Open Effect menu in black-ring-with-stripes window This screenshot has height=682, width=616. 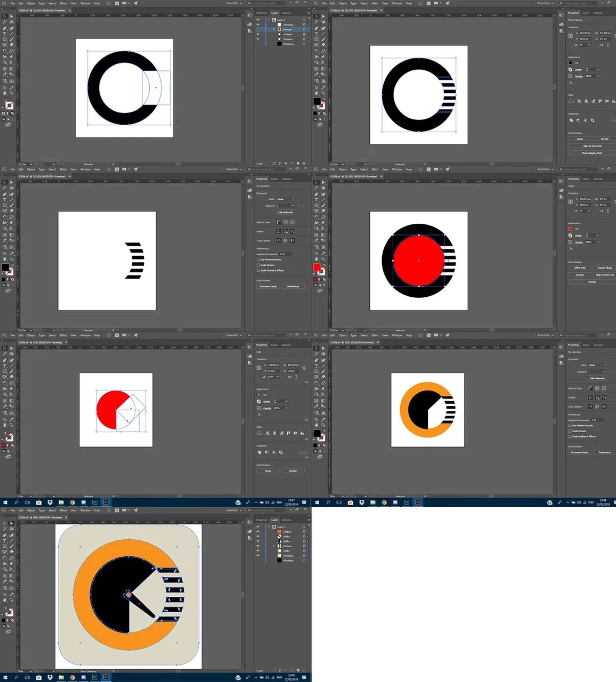[x=375, y=3]
